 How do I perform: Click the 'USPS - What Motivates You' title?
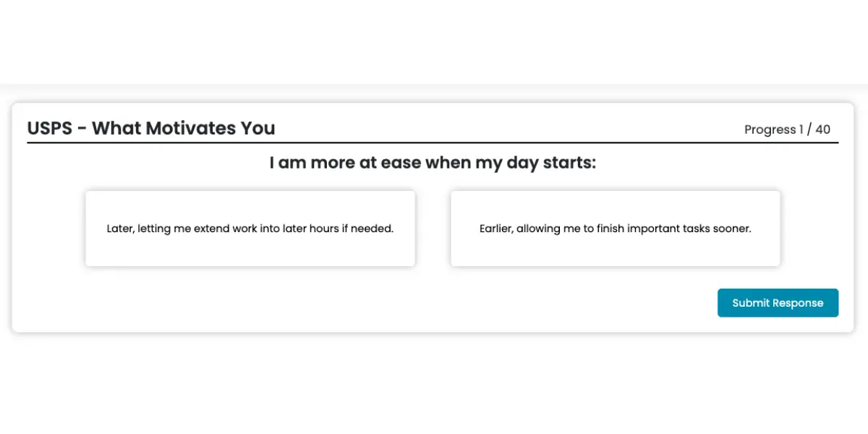151,128
